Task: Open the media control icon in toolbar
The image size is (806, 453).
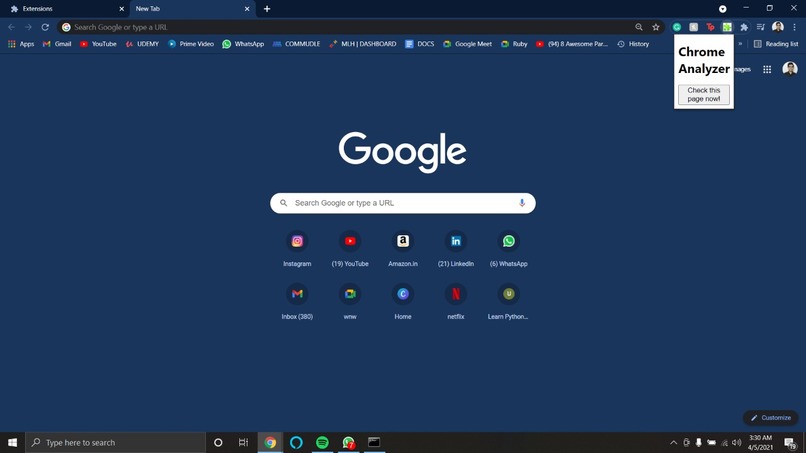Action: point(761,27)
